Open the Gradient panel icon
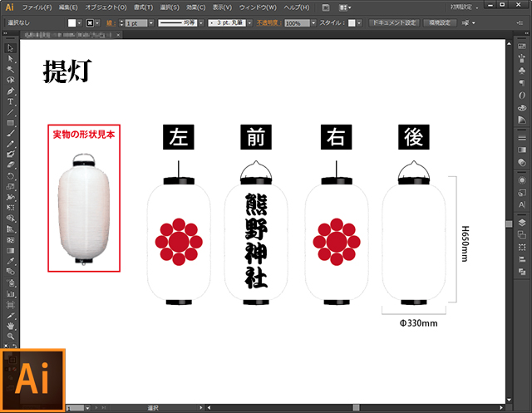This screenshot has width=532, height=413. [522, 150]
